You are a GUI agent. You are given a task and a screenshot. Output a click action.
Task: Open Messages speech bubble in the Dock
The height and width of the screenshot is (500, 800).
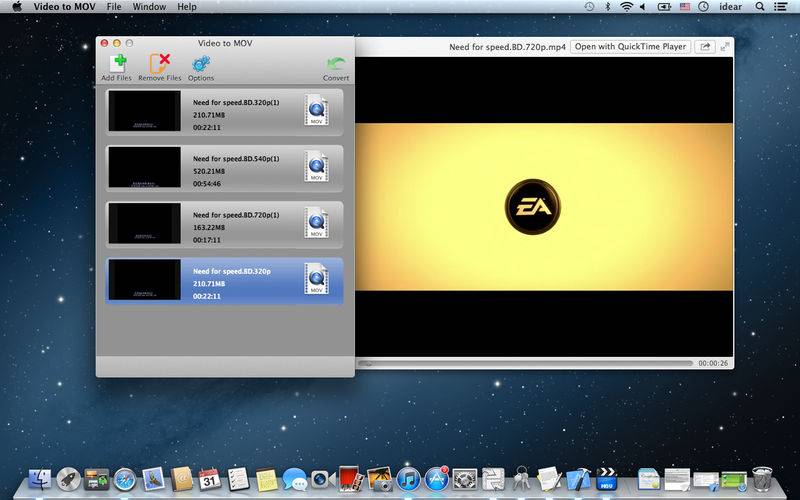(294, 480)
